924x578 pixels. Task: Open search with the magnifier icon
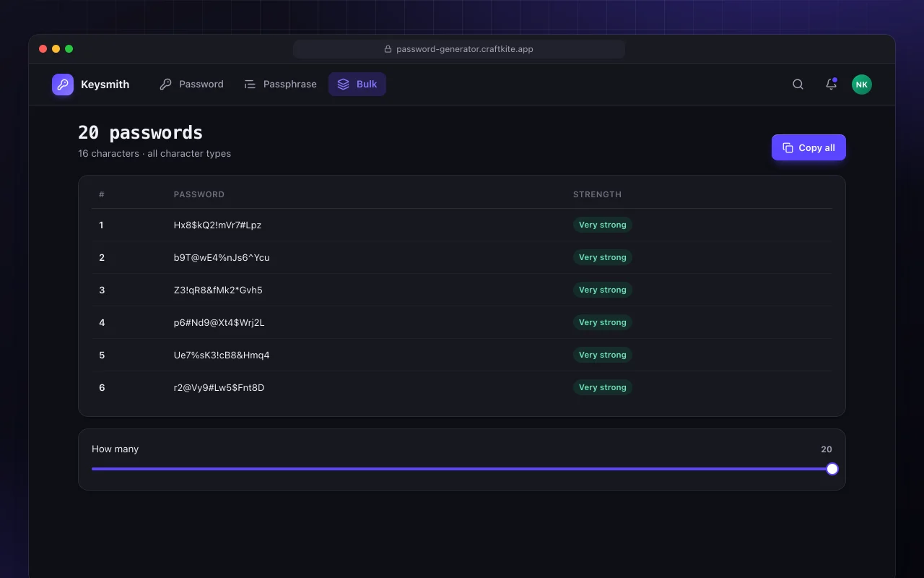click(x=798, y=85)
